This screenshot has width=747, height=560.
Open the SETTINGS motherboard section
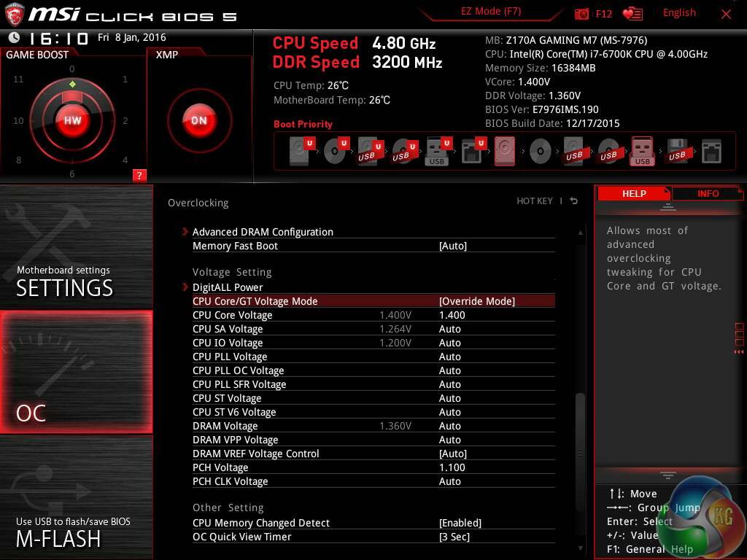tap(76, 246)
